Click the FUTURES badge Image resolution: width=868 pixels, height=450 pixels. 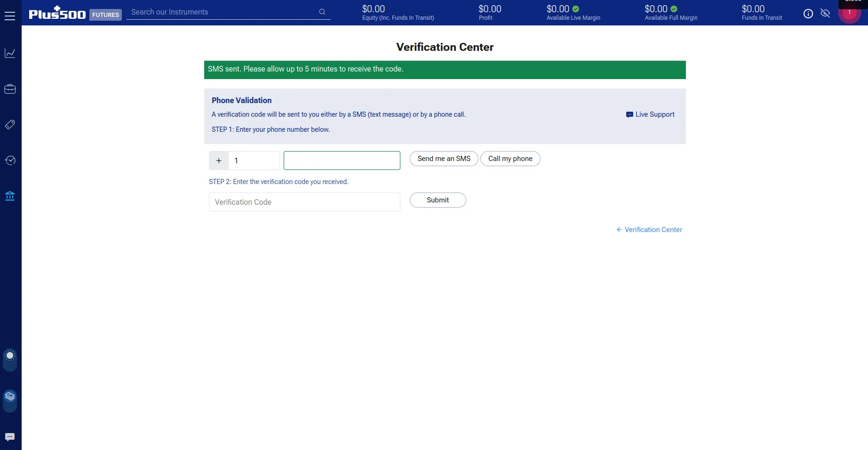click(106, 15)
